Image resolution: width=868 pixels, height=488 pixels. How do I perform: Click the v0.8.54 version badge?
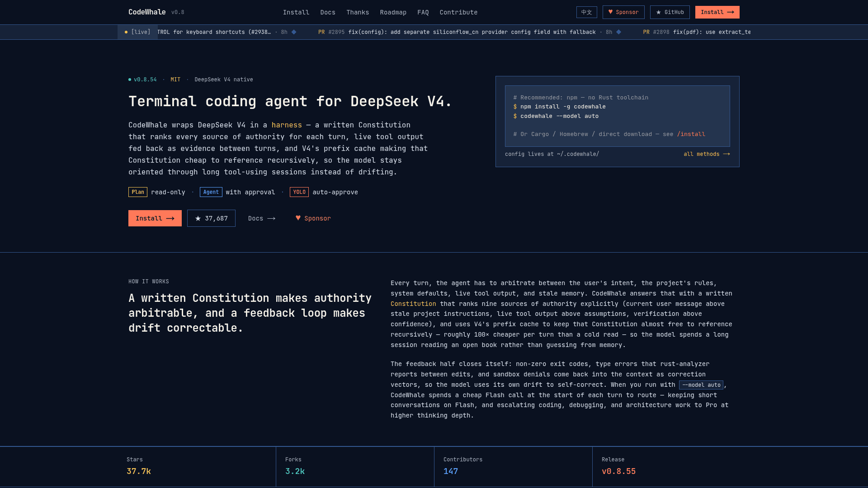(142, 80)
